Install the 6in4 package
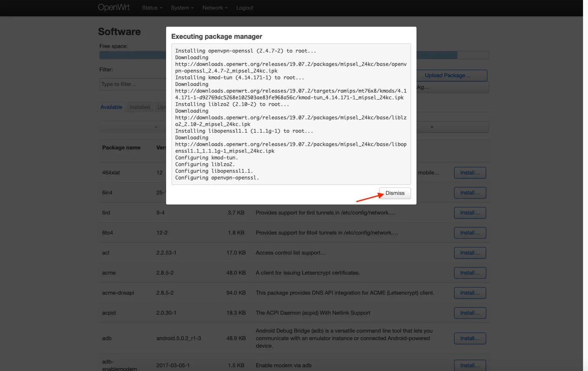Screen dimensions: 588x371 (470, 193)
